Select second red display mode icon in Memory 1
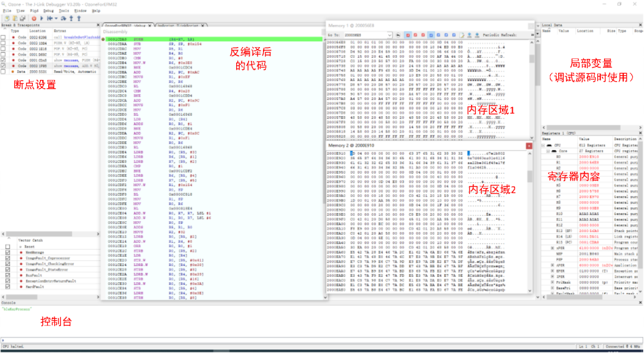The height and width of the screenshot is (353, 644). (415, 35)
